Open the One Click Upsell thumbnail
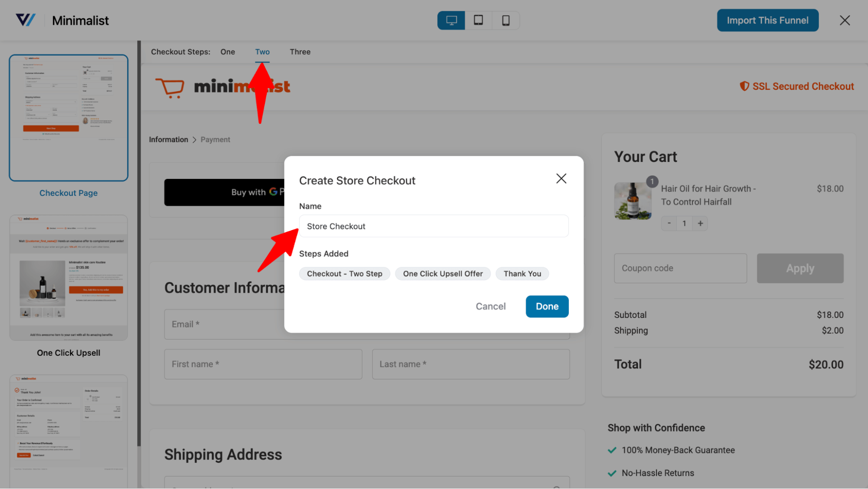Screen dimensions: 868x489 click(x=69, y=278)
